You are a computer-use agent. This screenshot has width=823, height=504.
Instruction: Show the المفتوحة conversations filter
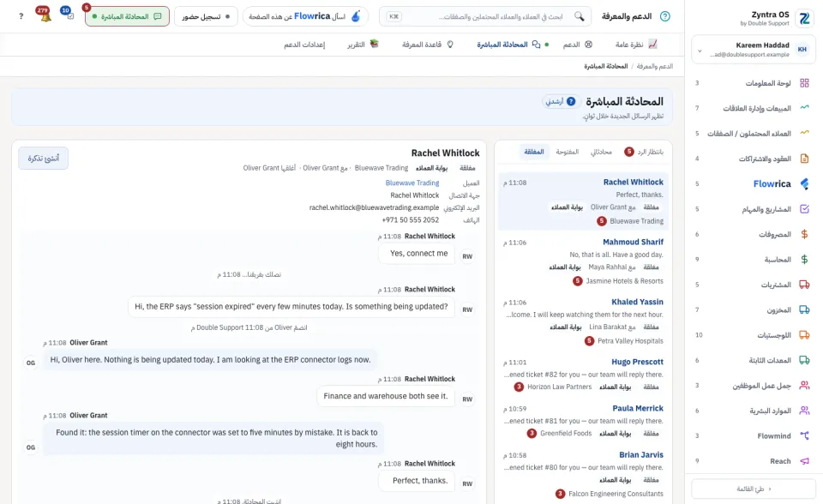coord(567,152)
